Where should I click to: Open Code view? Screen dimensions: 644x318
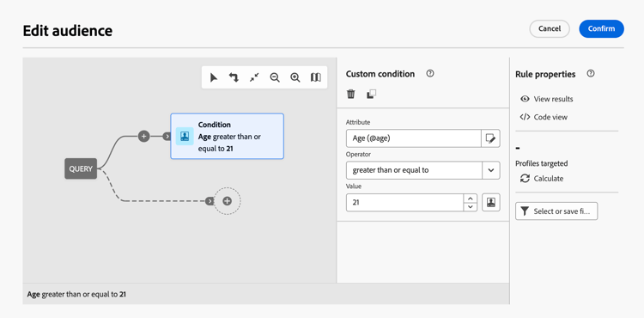(544, 117)
